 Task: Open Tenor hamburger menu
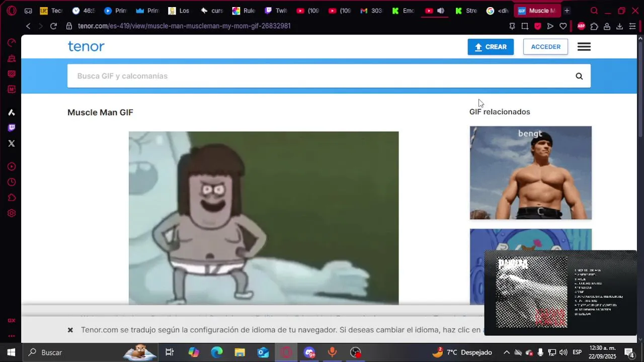click(x=584, y=47)
